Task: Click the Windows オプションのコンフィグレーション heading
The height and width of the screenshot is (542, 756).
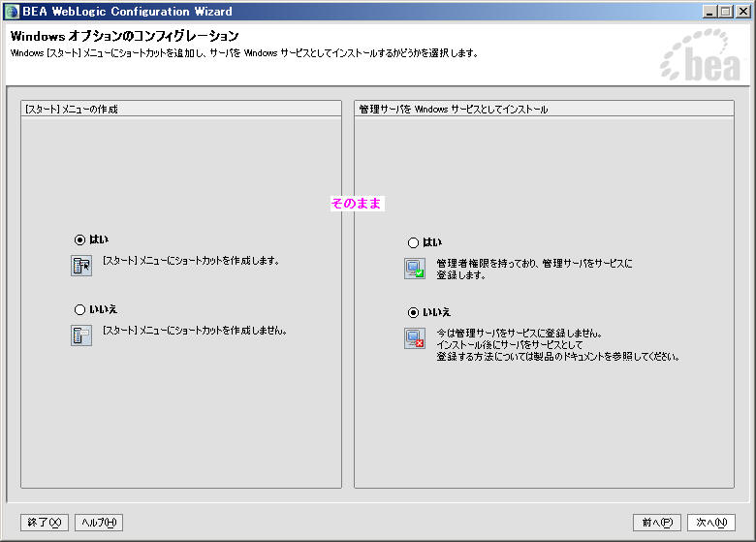Action: click(x=125, y=36)
